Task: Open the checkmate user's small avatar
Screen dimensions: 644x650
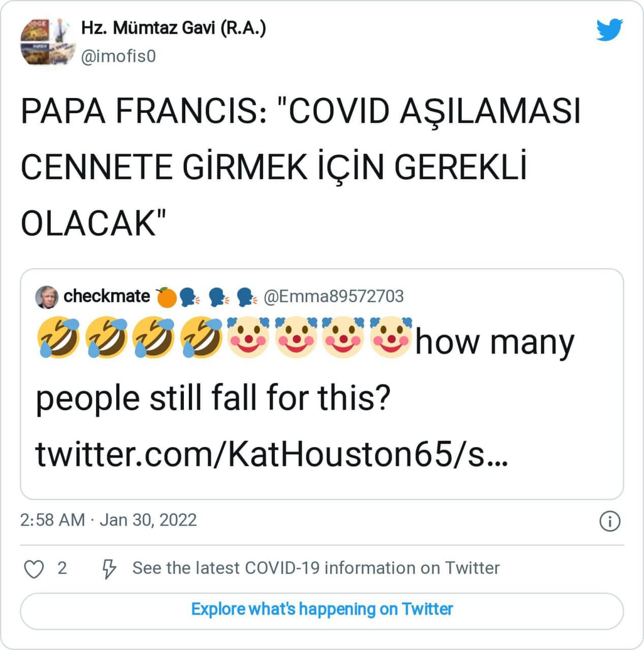Action: tap(47, 297)
